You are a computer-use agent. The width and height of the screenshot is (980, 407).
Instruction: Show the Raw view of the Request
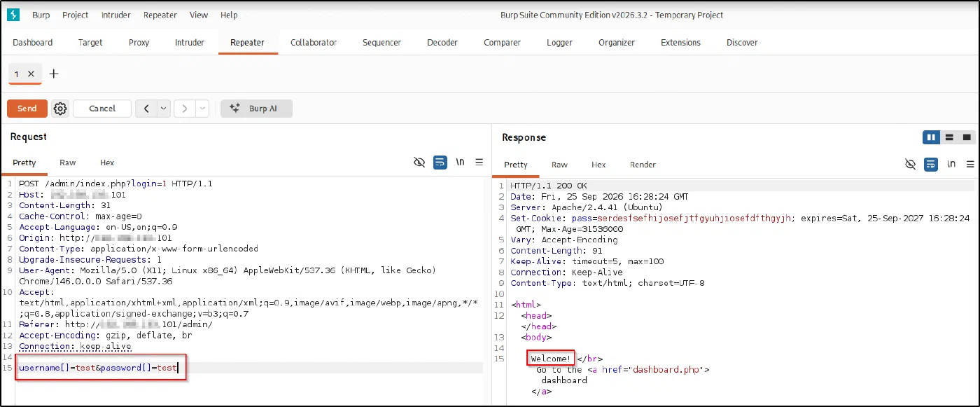pyautogui.click(x=68, y=163)
